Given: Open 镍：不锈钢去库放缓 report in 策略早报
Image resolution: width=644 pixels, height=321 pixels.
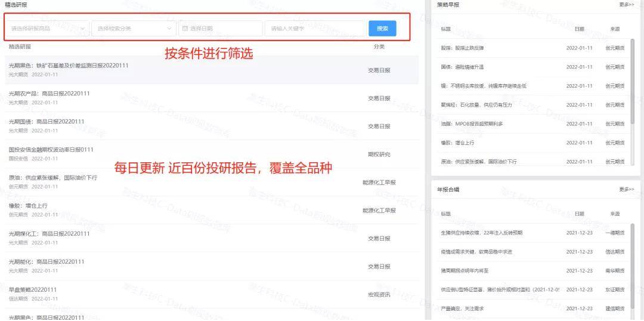Looking at the screenshot, I should (484, 86).
